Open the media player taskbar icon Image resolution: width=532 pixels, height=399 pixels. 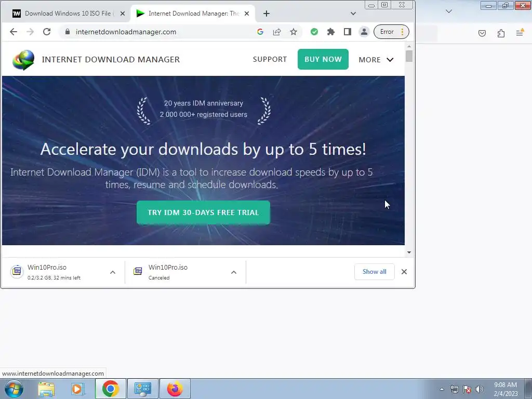point(77,389)
